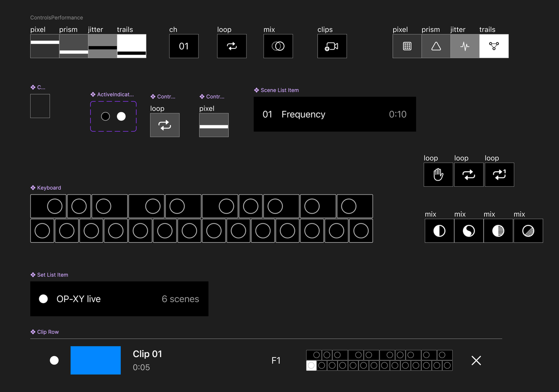The height and width of the screenshot is (392, 559).
Task: Click the highlighted white key in Clip Row keyboard
Action: tap(311, 365)
